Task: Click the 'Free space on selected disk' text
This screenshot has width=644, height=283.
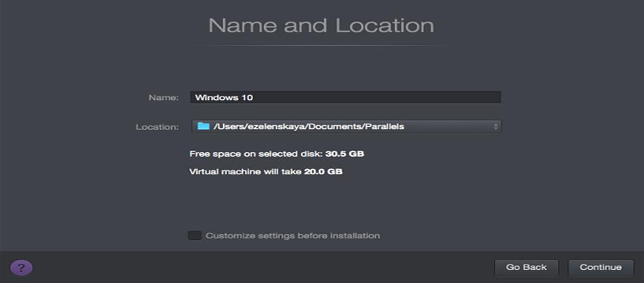Action: pyautogui.click(x=256, y=154)
